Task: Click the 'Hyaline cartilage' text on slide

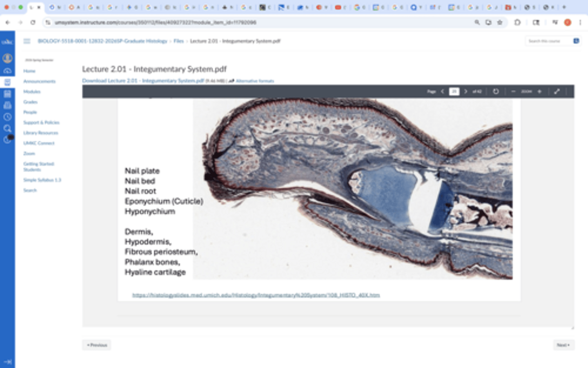Action: pos(155,272)
